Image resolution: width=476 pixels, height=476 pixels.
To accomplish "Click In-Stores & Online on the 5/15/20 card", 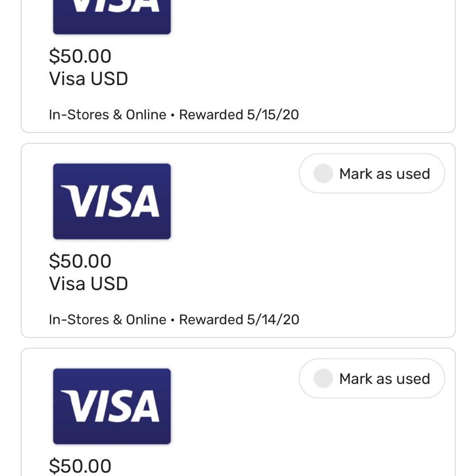I will tap(108, 115).
